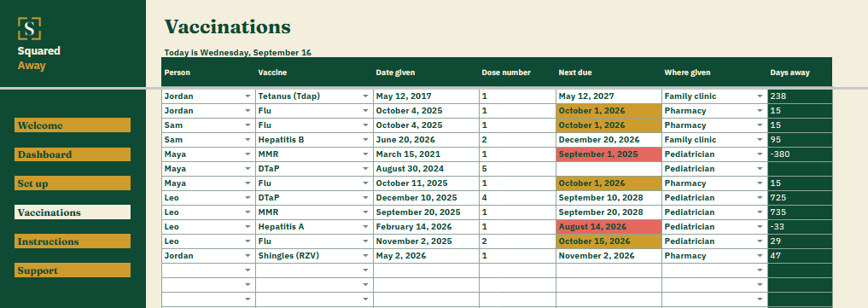Click the Squared Away logo icon
The height and width of the screenshot is (308, 868).
29,29
